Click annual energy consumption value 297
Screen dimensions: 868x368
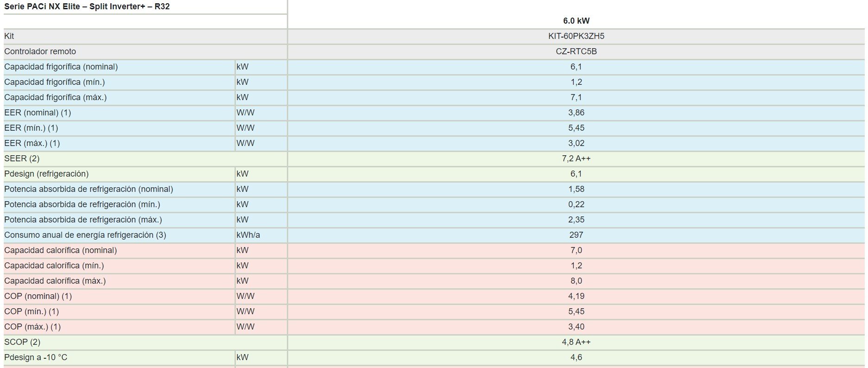point(576,235)
